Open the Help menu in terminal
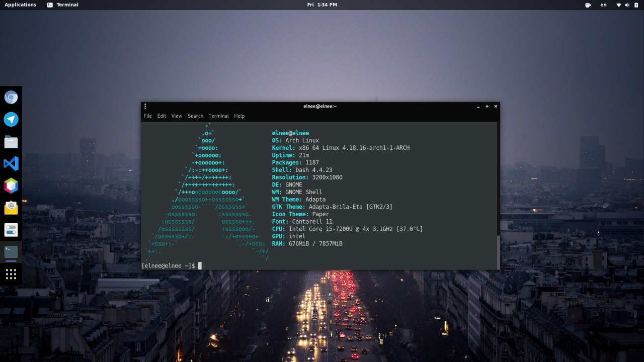The height and width of the screenshot is (362, 644). pos(239,116)
